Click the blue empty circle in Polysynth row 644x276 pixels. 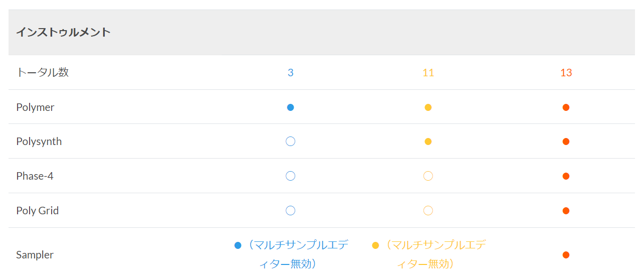290,142
